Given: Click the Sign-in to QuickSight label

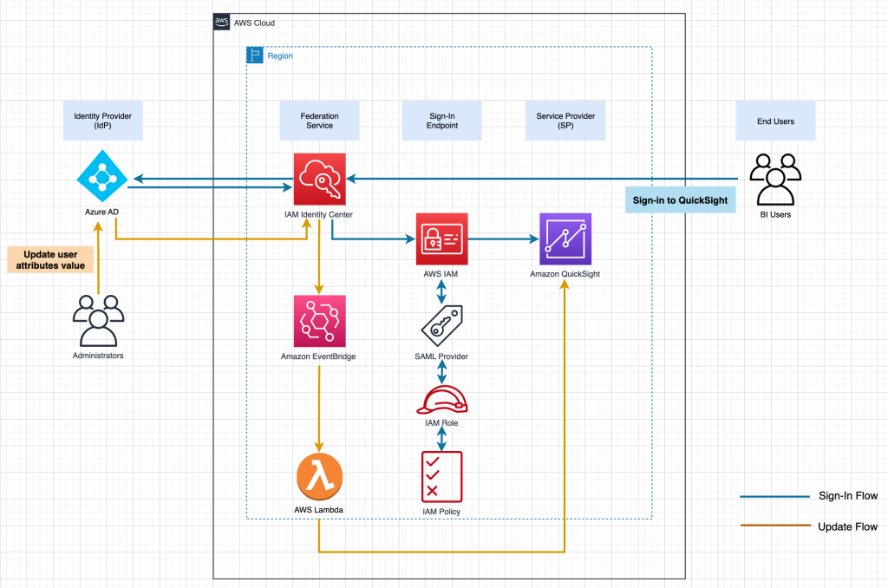Looking at the screenshot, I should (680, 199).
